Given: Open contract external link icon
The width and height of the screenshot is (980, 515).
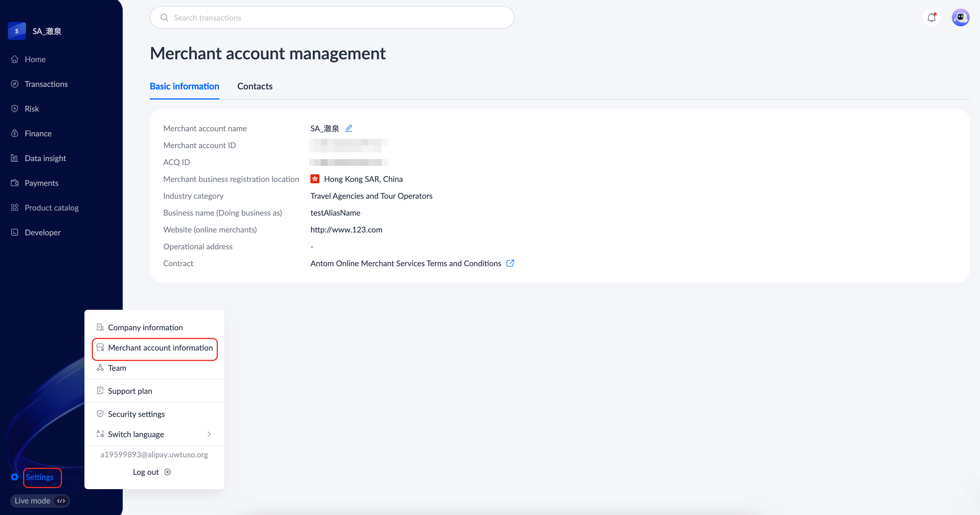Looking at the screenshot, I should point(510,263).
